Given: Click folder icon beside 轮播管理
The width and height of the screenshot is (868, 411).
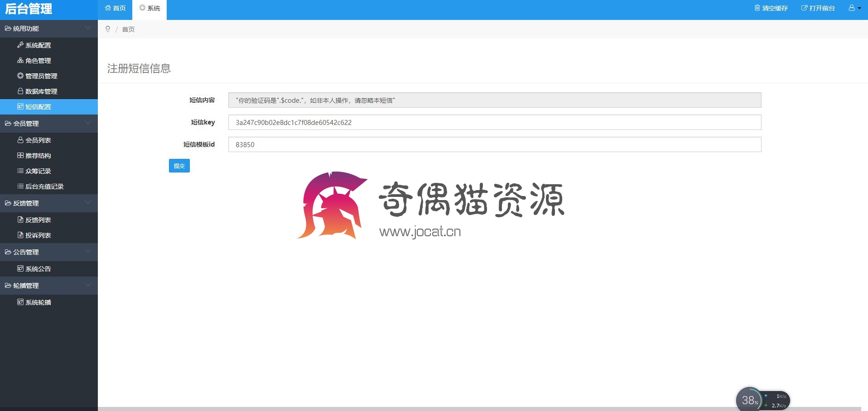Looking at the screenshot, I should click(8, 286).
